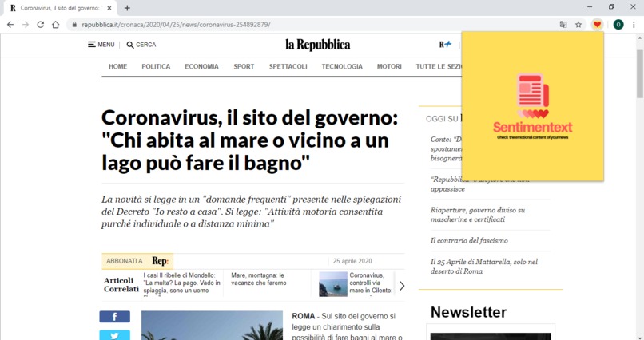Close the Coronavirus browser tab

pyautogui.click(x=109, y=8)
